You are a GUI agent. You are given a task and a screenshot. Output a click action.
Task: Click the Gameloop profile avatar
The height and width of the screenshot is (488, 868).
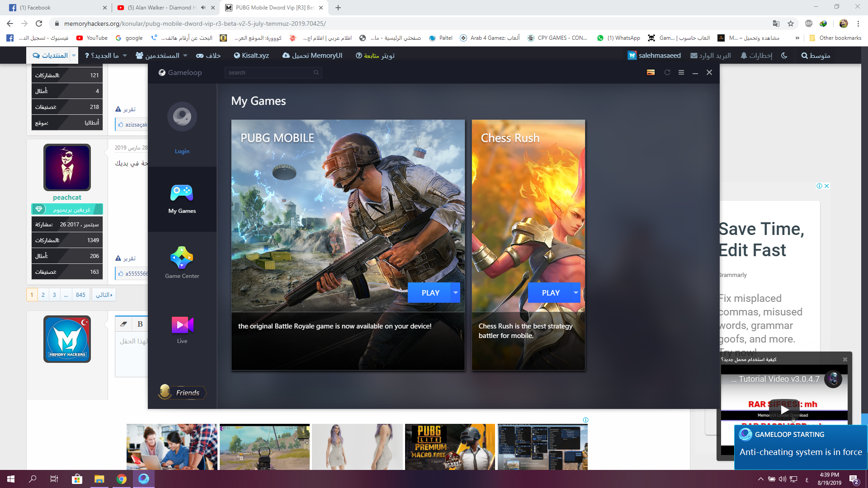pyautogui.click(x=182, y=117)
